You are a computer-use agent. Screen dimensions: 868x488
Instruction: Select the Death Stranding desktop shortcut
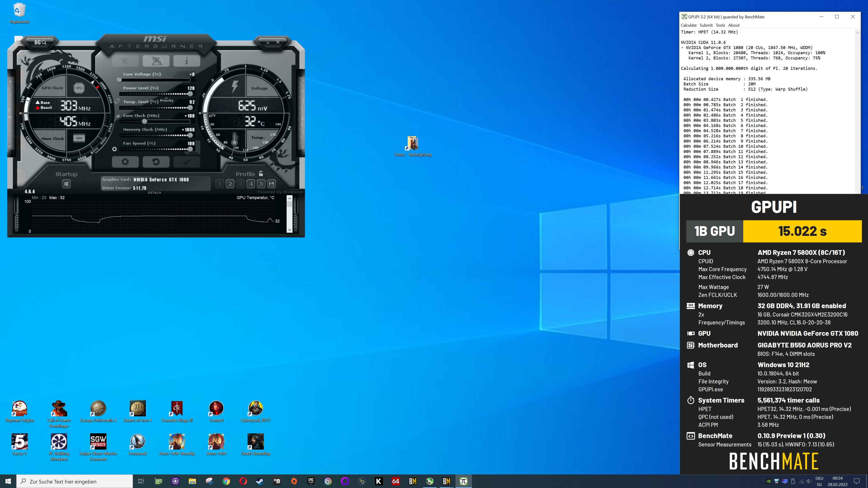[x=255, y=445]
